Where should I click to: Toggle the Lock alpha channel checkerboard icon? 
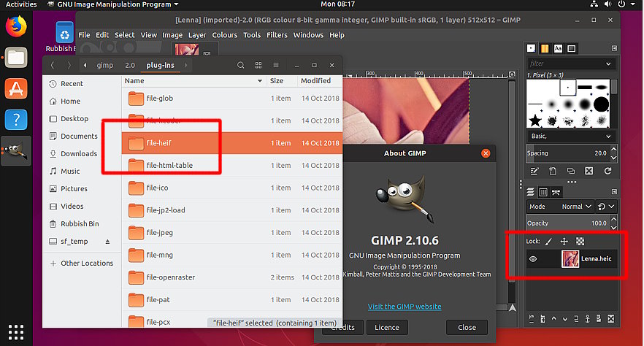pos(580,242)
